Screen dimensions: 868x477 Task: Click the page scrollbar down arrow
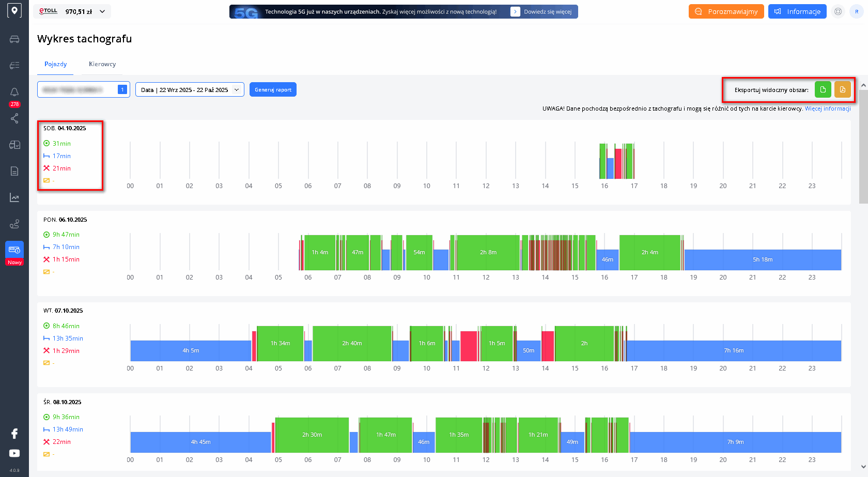(x=863, y=467)
